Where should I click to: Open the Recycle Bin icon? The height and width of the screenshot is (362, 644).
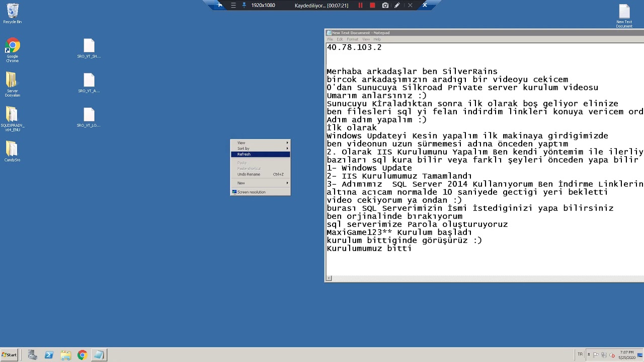13,14
